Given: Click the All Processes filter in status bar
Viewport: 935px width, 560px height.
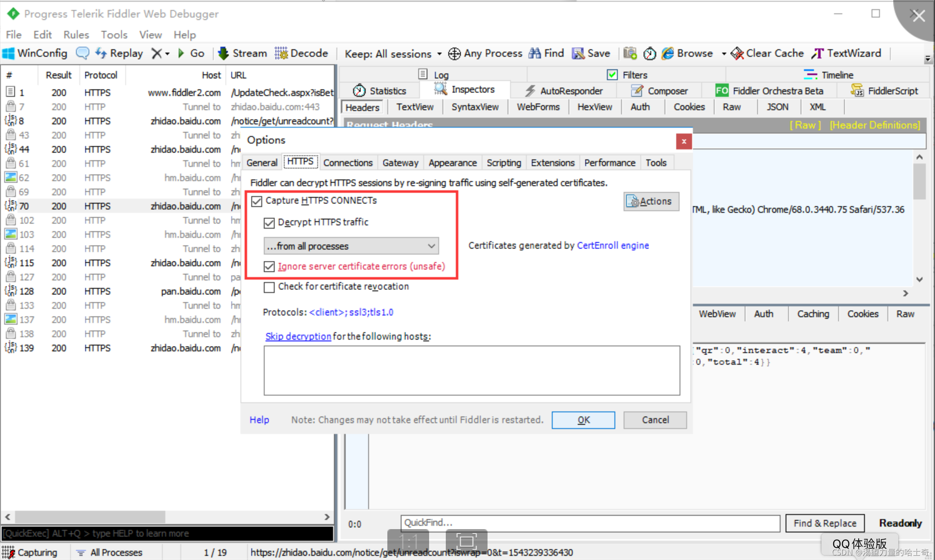Looking at the screenshot, I should 109,552.
